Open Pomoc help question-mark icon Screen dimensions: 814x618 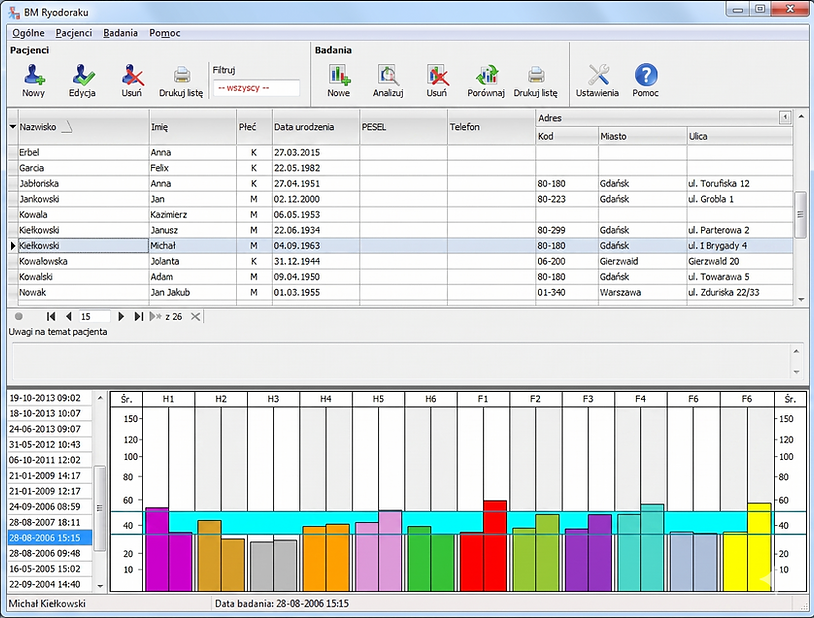[x=645, y=80]
